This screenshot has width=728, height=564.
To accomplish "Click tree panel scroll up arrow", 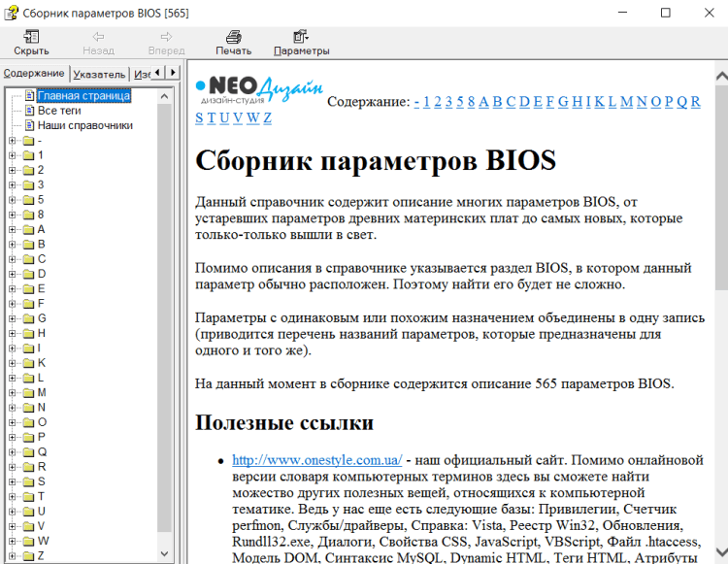I will pos(164,96).
